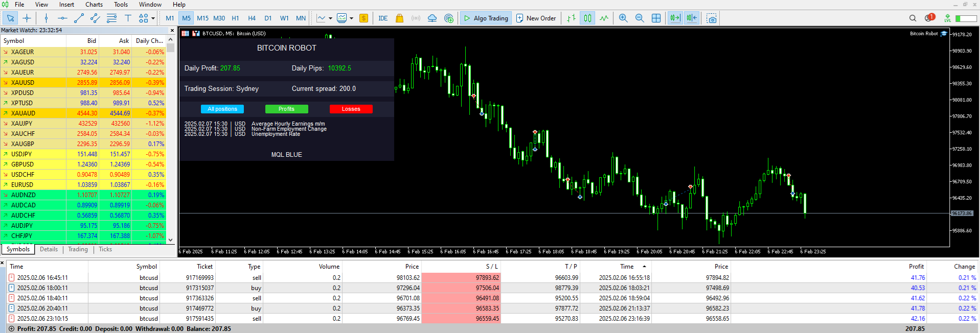Click the Market Watch scroll-up arrow
Screen dimensions: 980x333
(171, 40)
